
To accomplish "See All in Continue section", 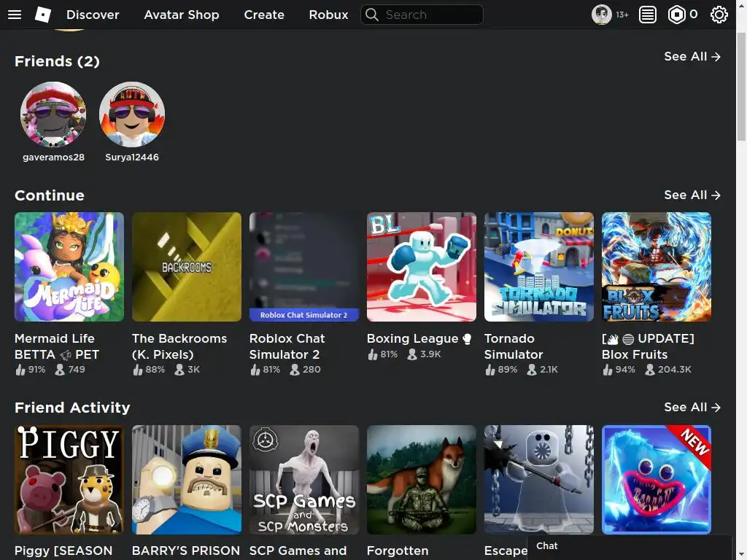I will tap(692, 195).
